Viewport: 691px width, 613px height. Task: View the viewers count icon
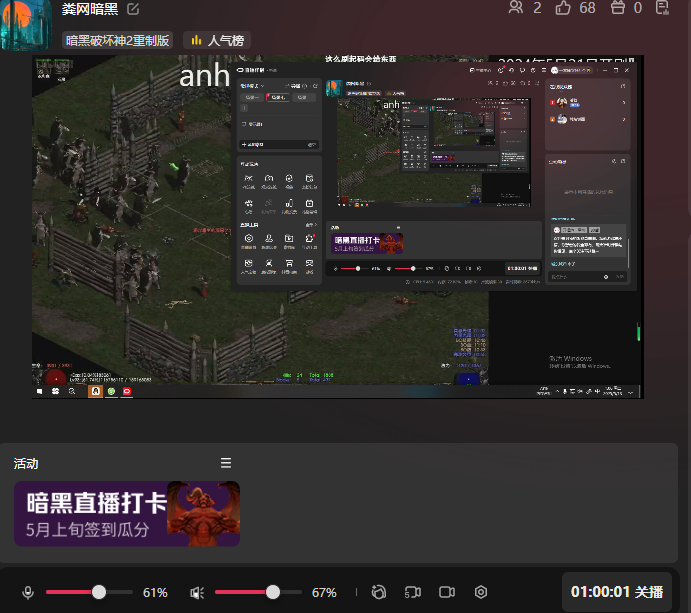click(x=516, y=7)
